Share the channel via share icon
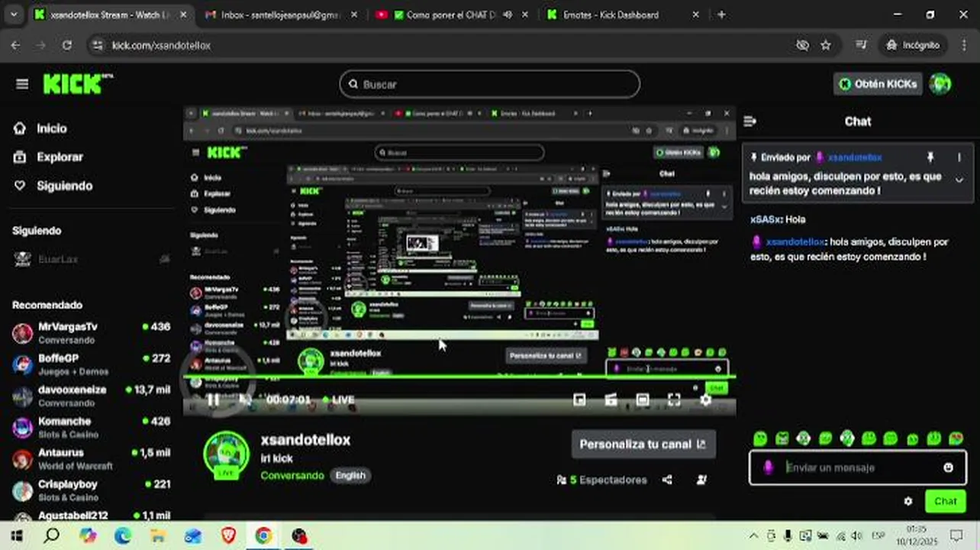Viewport: 980px width, 550px height. coord(667,480)
